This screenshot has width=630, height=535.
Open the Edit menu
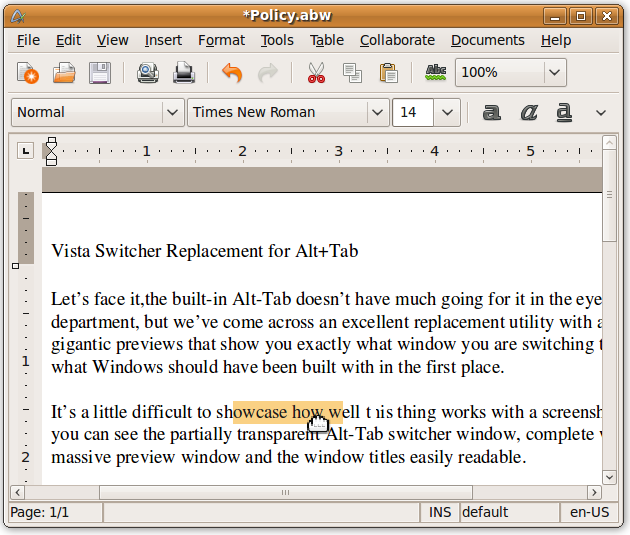68,40
